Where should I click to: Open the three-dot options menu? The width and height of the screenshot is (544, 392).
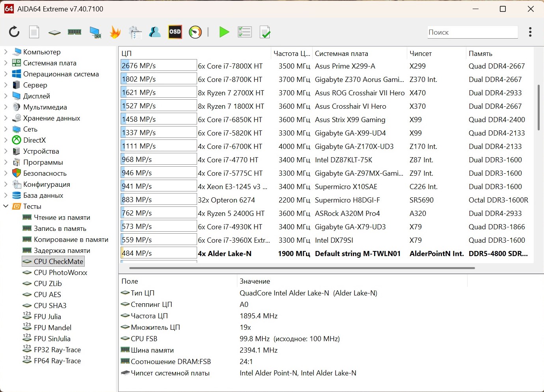click(x=530, y=32)
